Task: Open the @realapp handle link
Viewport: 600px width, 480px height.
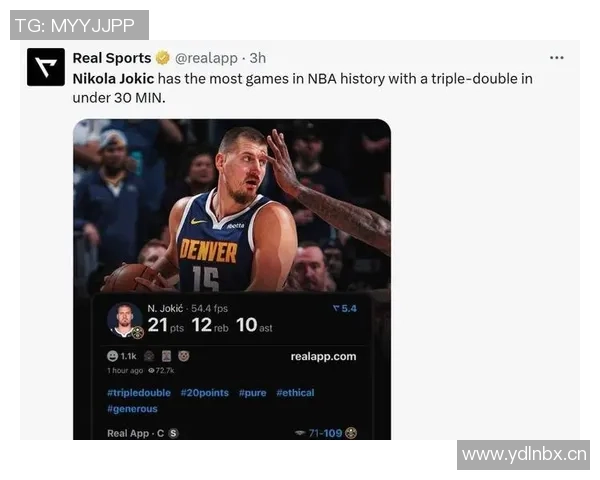Action: (x=206, y=58)
